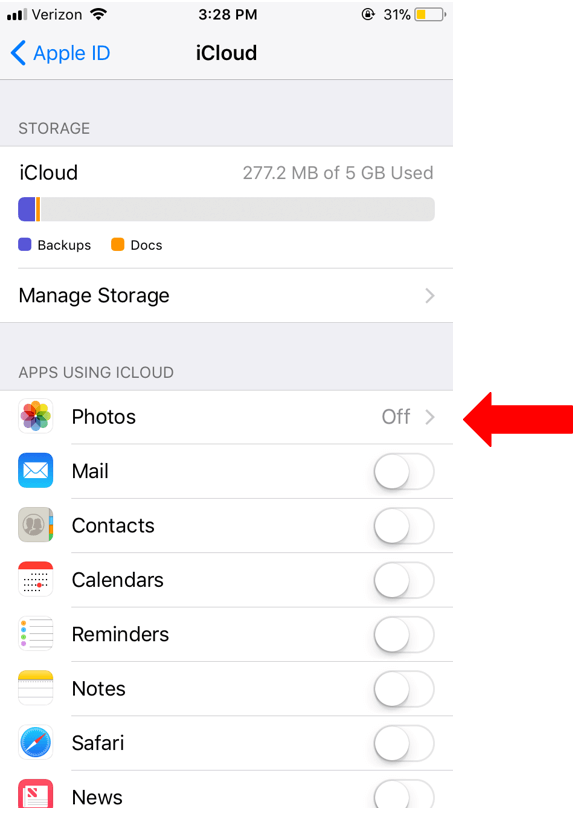The height and width of the screenshot is (815, 583).
Task: Tap the Photos app icon
Action: (36, 416)
